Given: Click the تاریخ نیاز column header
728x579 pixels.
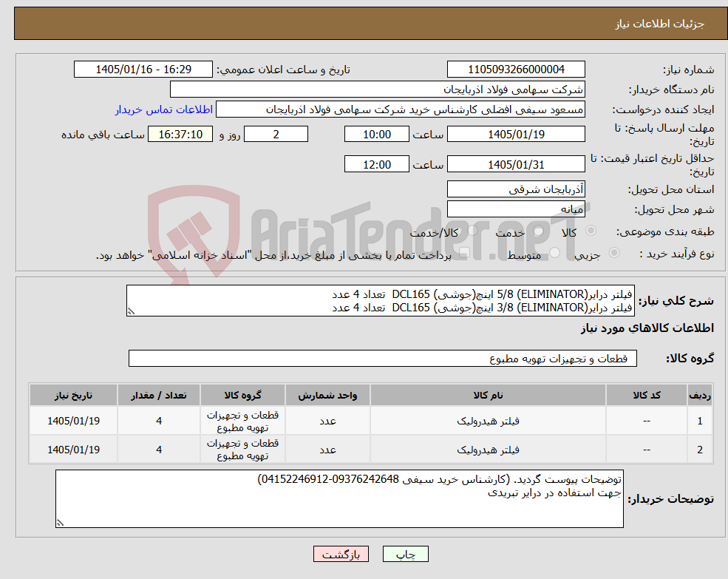Looking at the screenshot, I should pos(73,395).
